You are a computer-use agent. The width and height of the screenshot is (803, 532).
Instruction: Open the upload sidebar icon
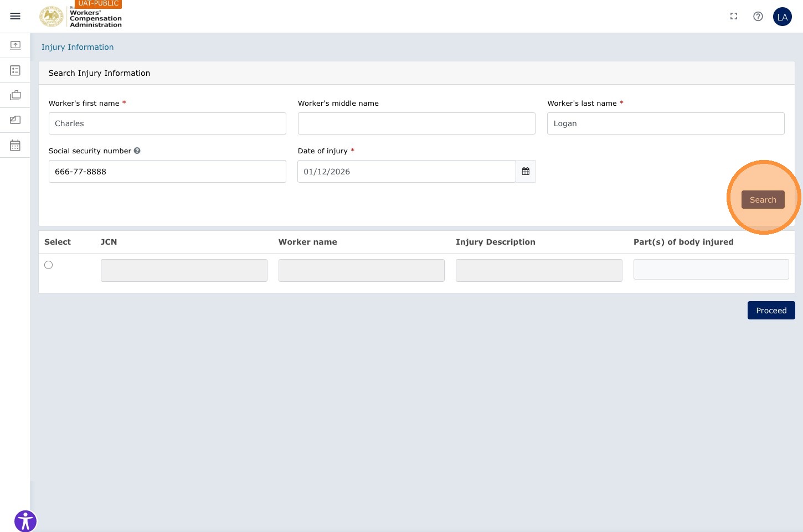[16, 45]
